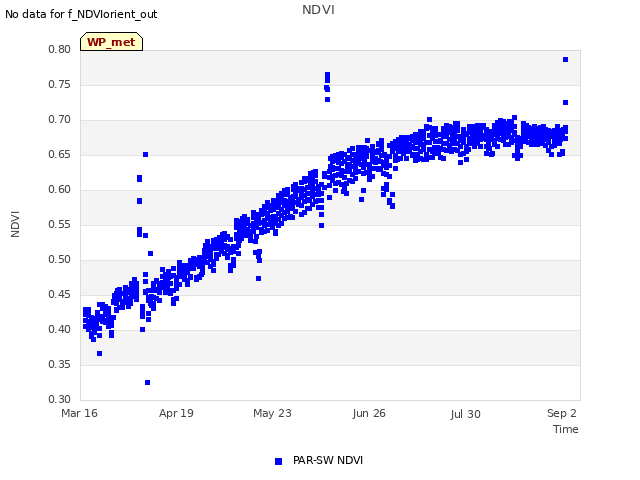
Task: Click the 0.40 y-axis tick label
Action: [x=60, y=329]
